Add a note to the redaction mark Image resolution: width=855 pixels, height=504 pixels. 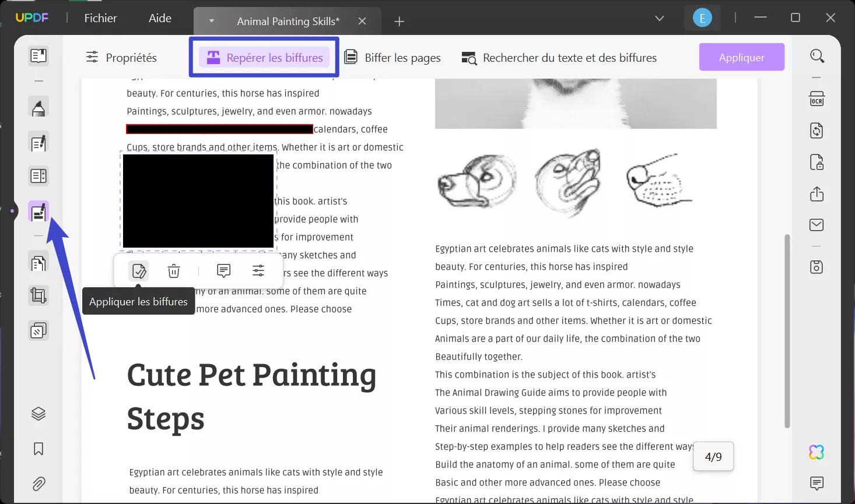223,270
